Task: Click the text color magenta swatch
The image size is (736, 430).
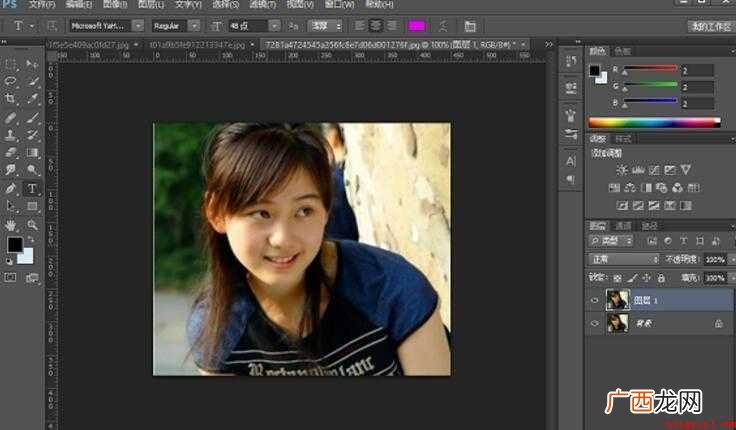Action: pos(416,26)
